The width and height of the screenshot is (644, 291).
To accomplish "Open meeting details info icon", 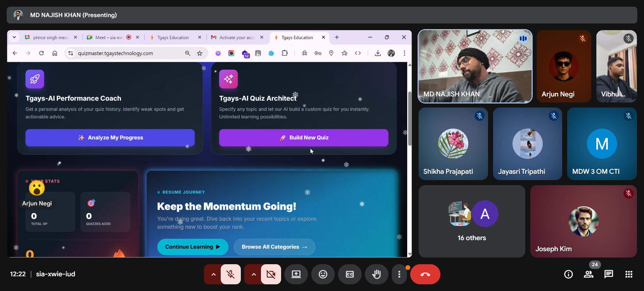I will click(569, 274).
